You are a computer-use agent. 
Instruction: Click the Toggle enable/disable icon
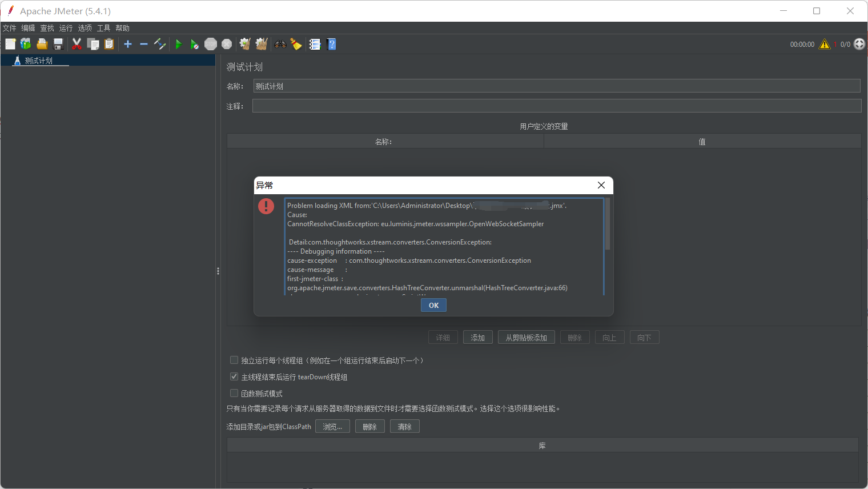click(160, 44)
